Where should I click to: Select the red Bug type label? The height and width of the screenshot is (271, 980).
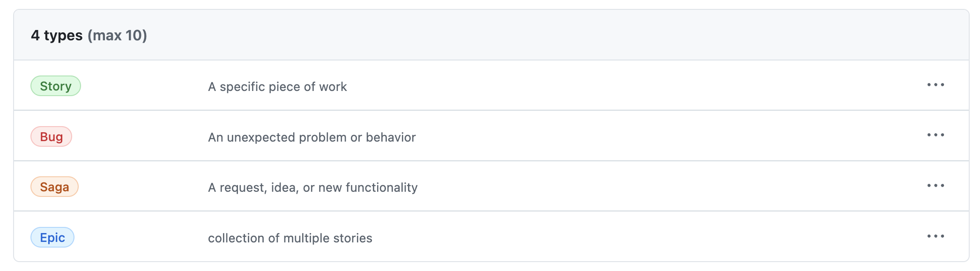click(52, 137)
